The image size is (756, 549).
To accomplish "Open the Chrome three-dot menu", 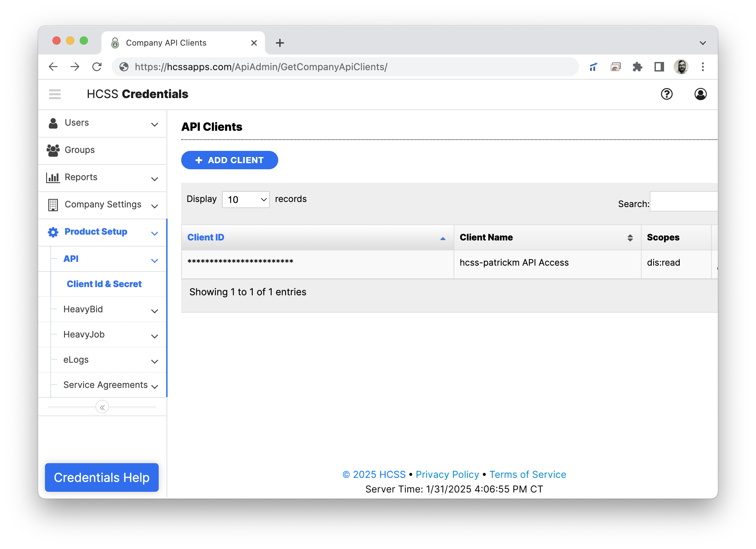I will pyautogui.click(x=703, y=67).
